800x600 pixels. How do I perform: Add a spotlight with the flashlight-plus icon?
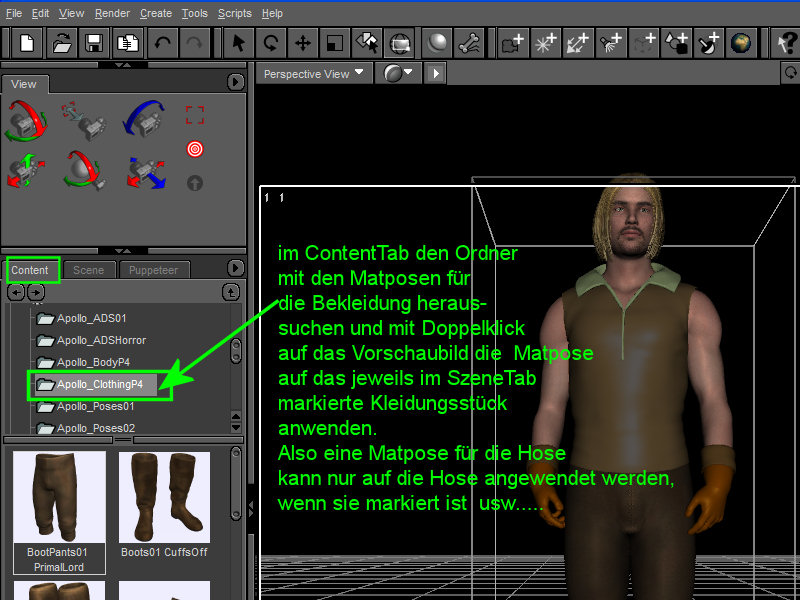pos(611,43)
